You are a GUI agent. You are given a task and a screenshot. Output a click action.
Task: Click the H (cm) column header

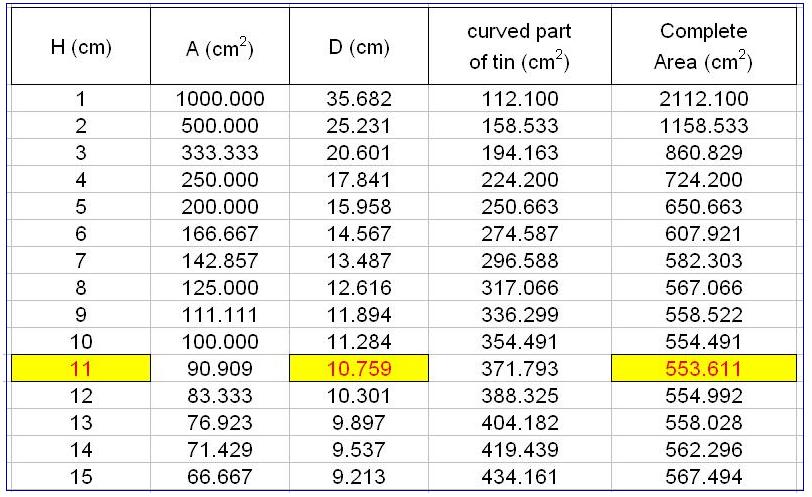pos(81,47)
